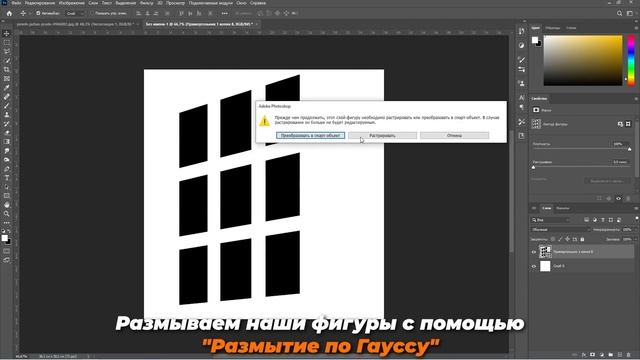Open the layer filter kind dropdown
Screen dimensions: 640x360
tap(550, 220)
